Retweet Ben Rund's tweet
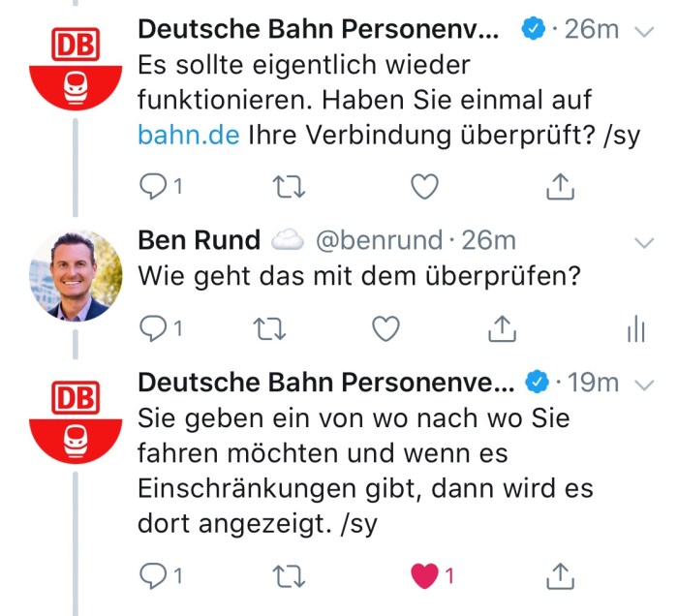 coord(270,329)
